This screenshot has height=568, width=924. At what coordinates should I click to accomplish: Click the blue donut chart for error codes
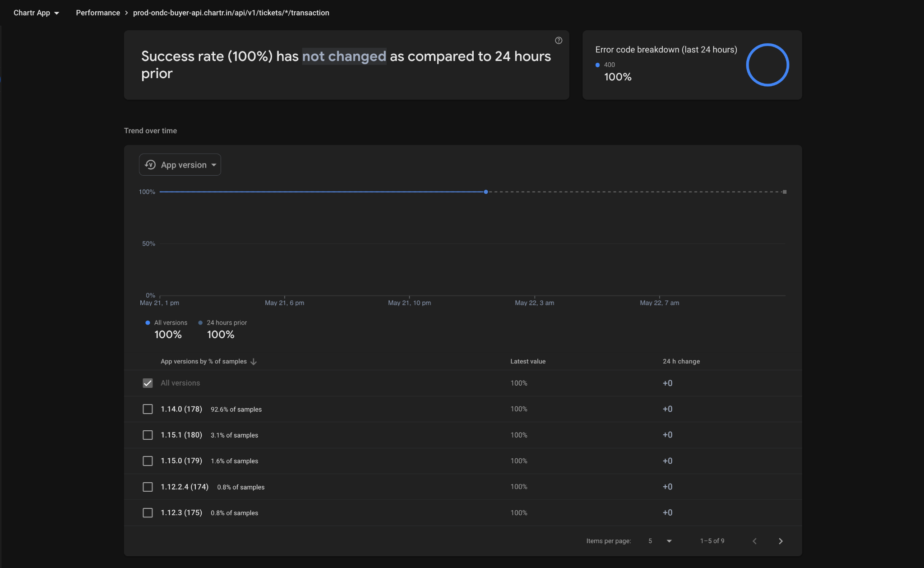(767, 65)
